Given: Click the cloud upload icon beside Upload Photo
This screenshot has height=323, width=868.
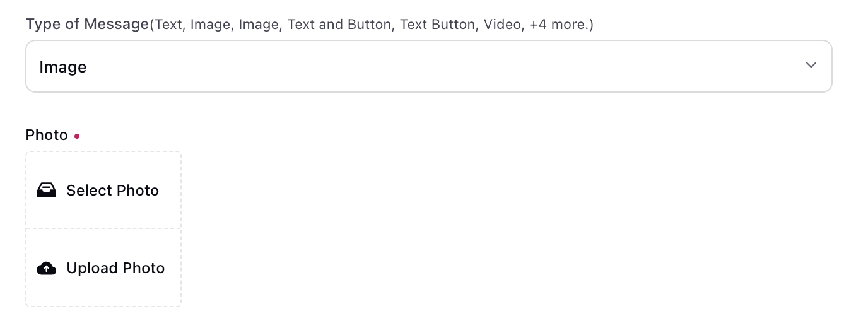Looking at the screenshot, I should pos(46,268).
